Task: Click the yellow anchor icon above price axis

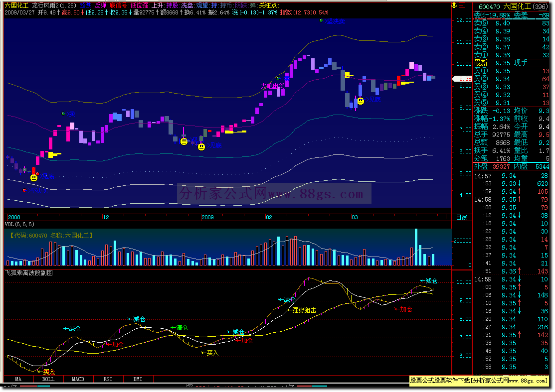Action: click(454, 5)
